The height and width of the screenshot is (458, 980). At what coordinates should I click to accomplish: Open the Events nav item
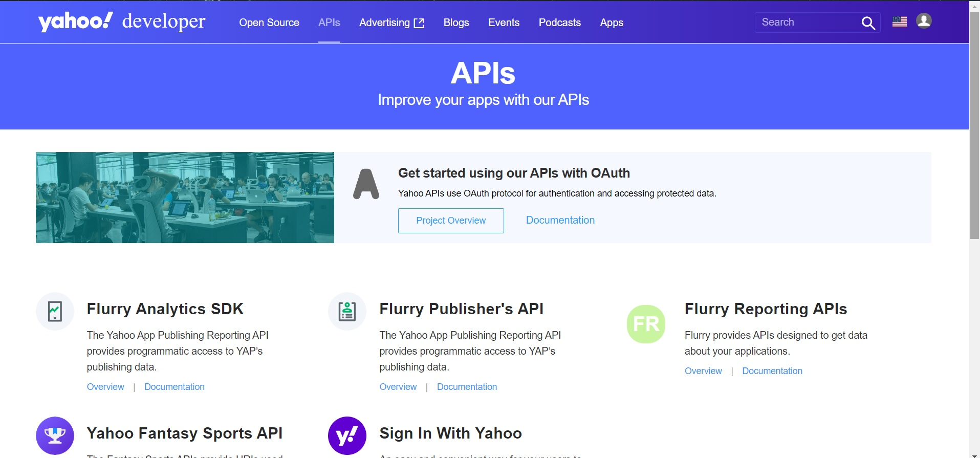[504, 23]
